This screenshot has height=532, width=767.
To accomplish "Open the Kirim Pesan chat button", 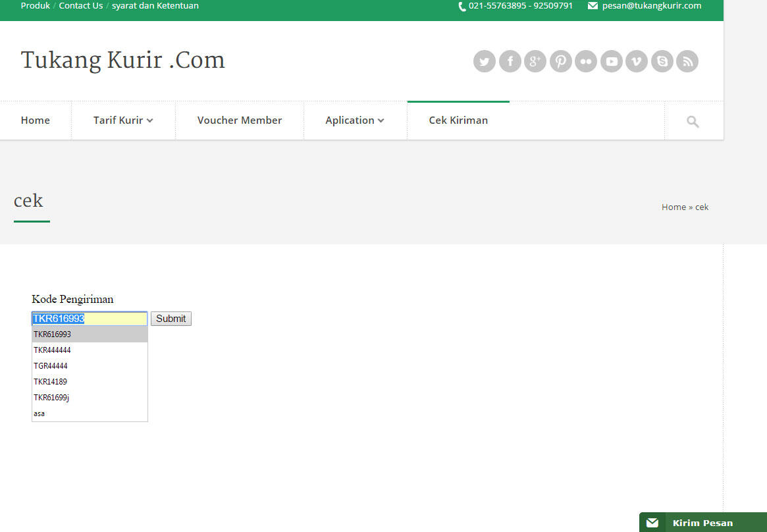I will pyautogui.click(x=703, y=523).
